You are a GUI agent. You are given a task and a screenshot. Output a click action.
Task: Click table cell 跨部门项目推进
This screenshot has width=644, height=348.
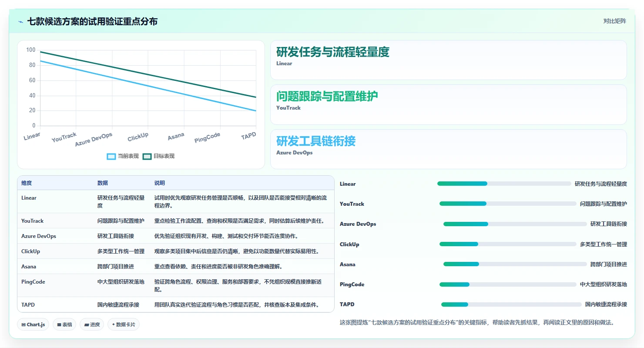(x=116, y=267)
